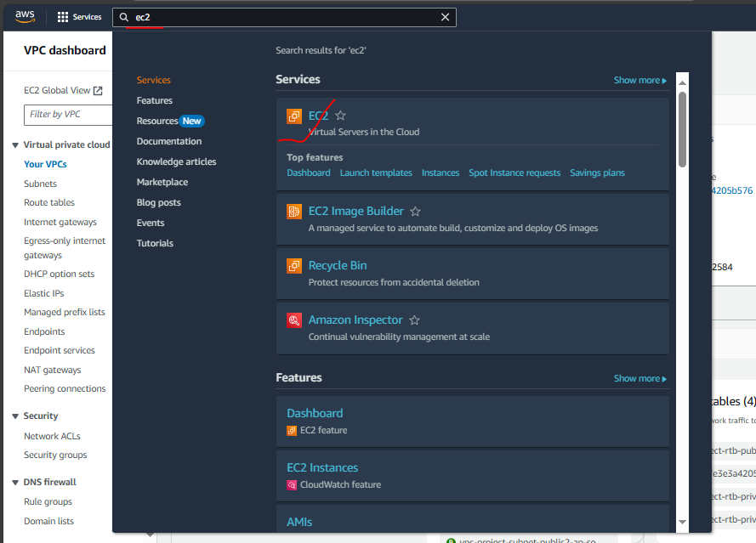The width and height of the screenshot is (756, 543).
Task: Collapse the Virtual private cloud section
Action: pyautogui.click(x=15, y=145)
